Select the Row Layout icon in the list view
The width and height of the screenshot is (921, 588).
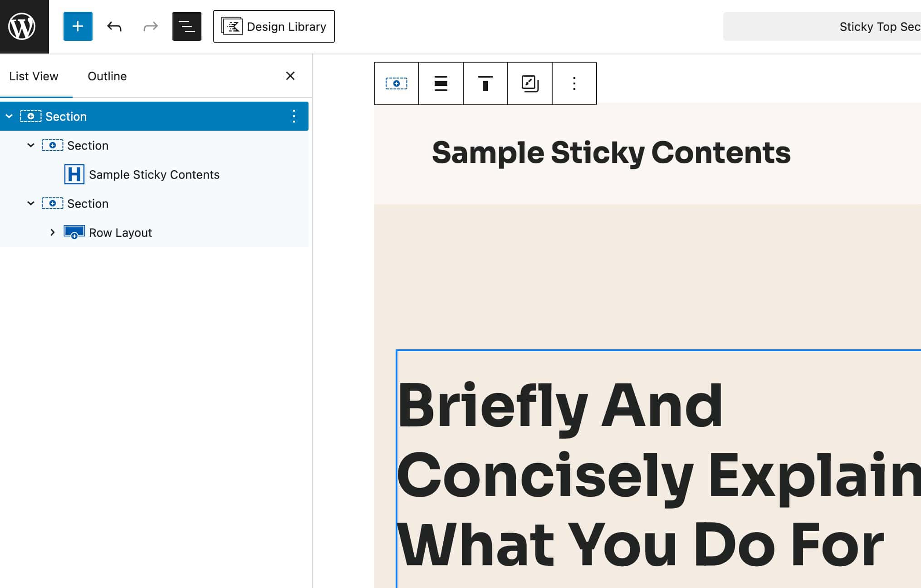pyautogui.click(x=74, y=232)
